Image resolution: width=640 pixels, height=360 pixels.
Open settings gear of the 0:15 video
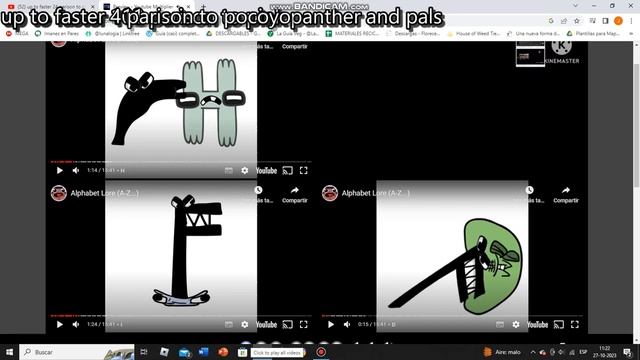point(516,324)
